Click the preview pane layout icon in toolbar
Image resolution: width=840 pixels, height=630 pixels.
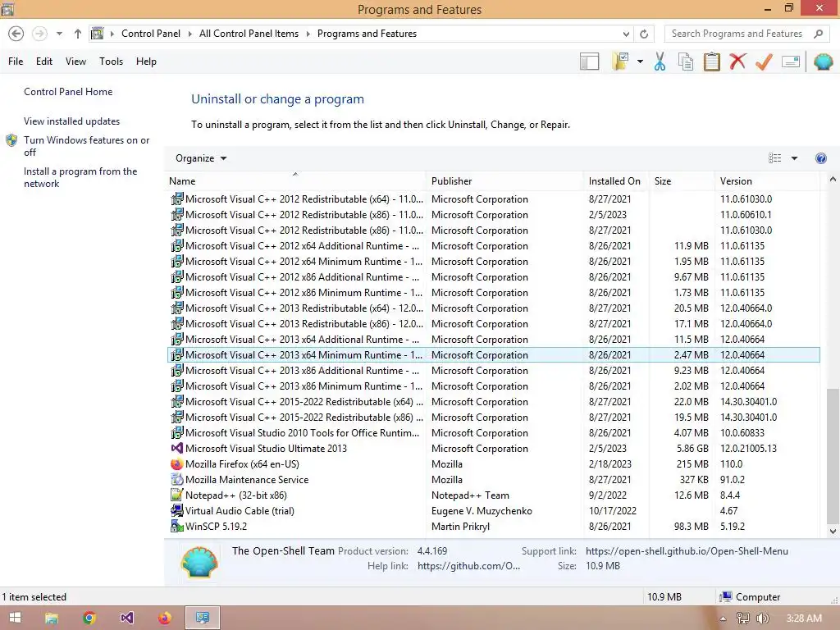coord(589,62)
